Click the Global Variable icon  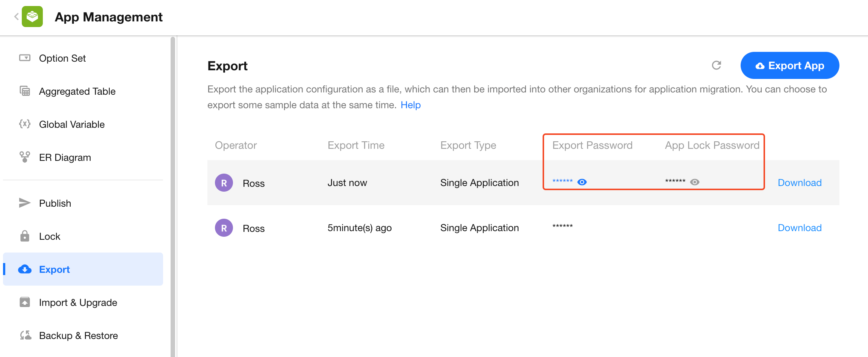tap(25, 124)
